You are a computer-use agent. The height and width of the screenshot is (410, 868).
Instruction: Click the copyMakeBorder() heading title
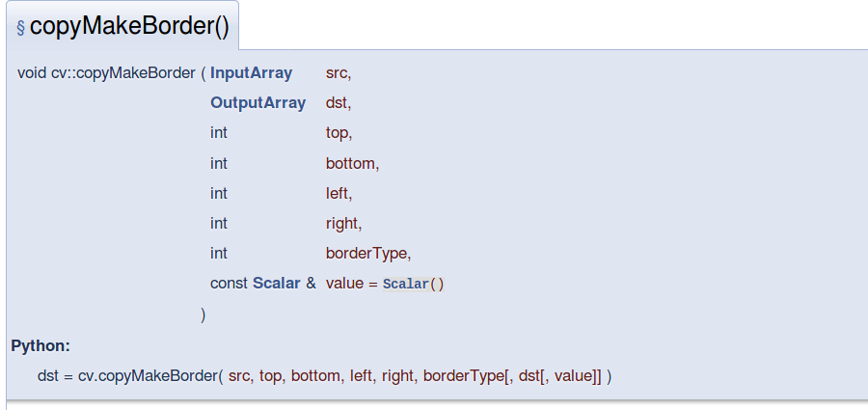tap(129, 26)
